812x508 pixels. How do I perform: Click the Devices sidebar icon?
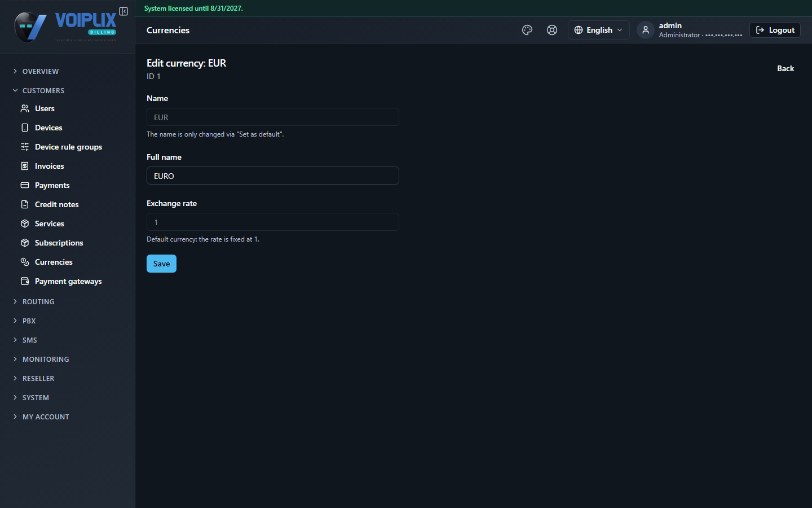coord(25,128)
